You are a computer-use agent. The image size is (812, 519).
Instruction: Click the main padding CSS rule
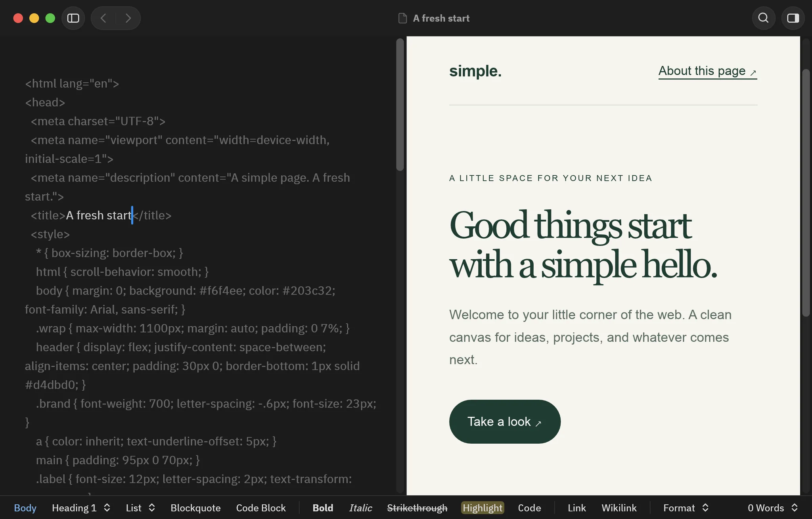click(118, 460)
